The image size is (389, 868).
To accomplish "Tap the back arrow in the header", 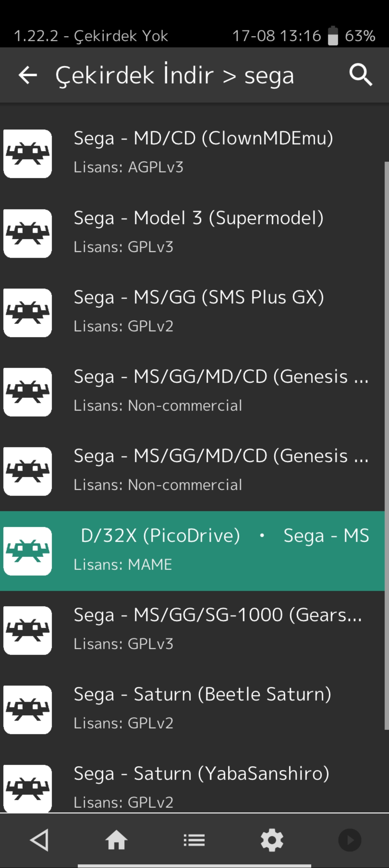I will pyautogui.click(x=28, y=75).
